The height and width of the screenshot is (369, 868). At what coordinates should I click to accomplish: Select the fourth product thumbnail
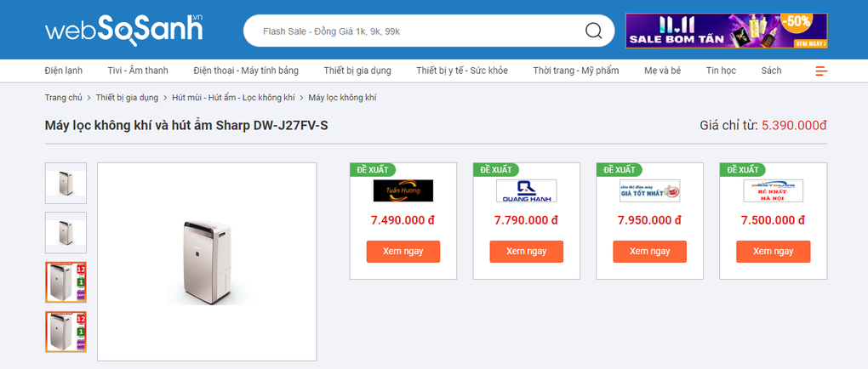(x=66, y=332)
